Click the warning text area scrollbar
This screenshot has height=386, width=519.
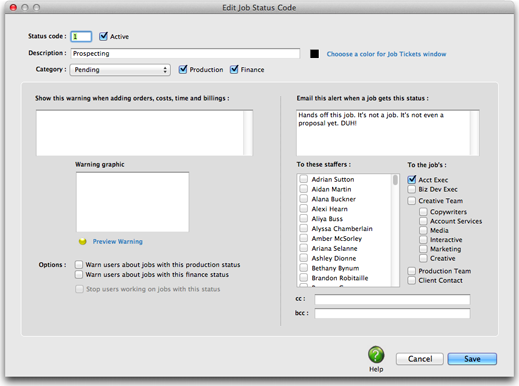[x=248, y=133]
